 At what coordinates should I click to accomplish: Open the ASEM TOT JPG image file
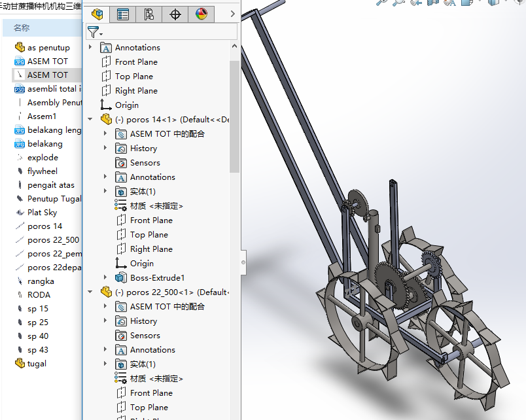pos(47,61)
